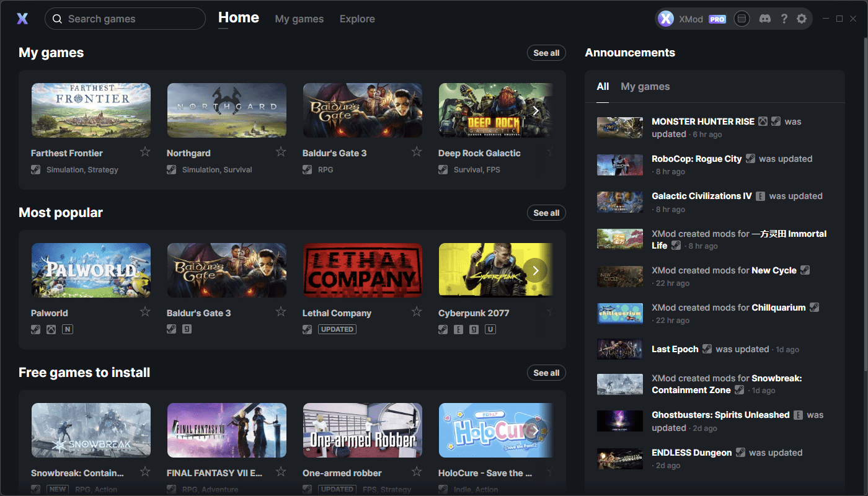This screenshot has width=868, height=496.
Task: Star the One-armed robber card
Action: (417, 472)
